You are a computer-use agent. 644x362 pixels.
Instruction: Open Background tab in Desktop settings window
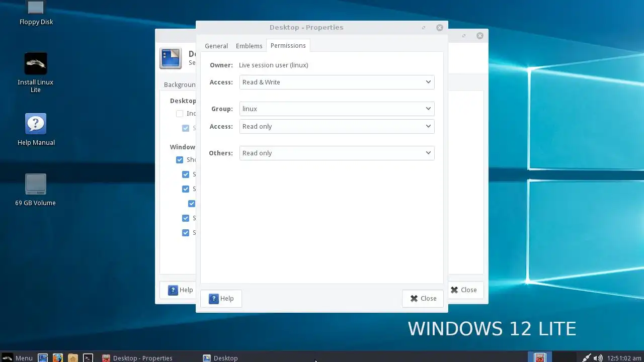click(179, 84)
